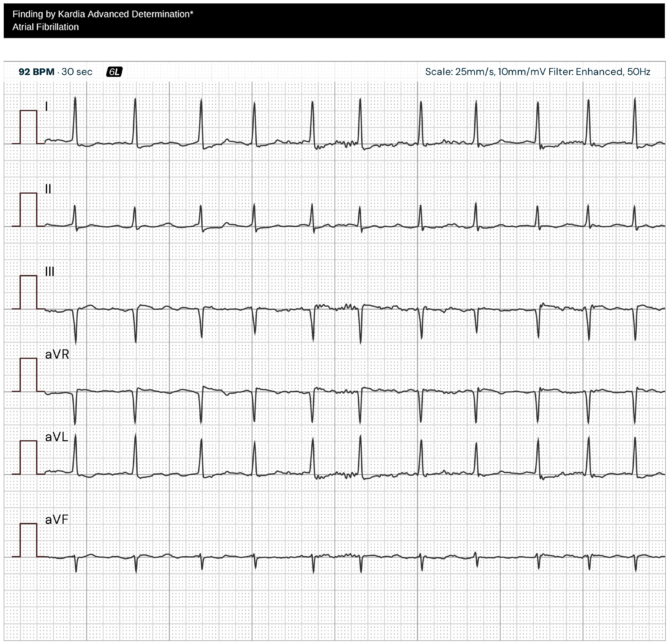Click the lead II label
Viewport: 669px width, 644px height.
click(48, 189)
